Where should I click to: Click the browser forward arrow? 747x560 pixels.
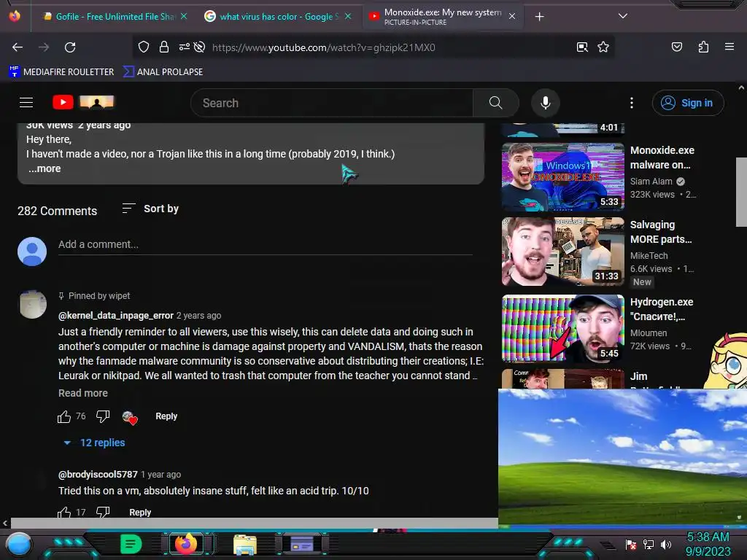44,47
